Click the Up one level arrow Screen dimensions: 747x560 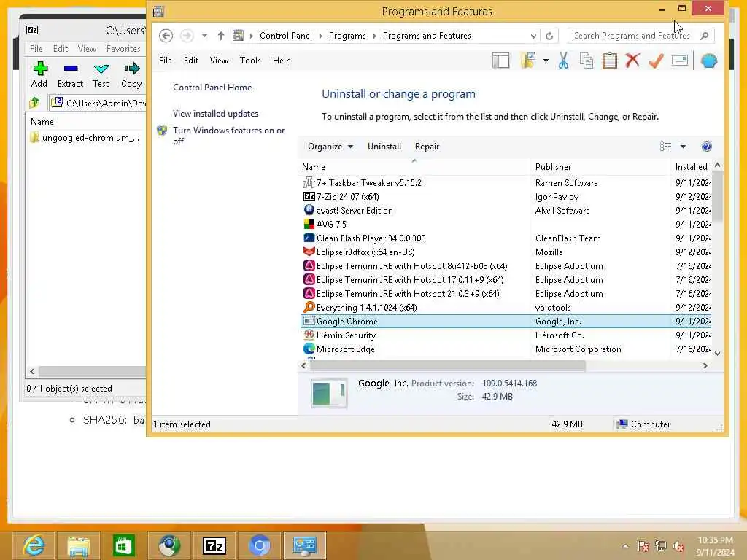[220, 36]
